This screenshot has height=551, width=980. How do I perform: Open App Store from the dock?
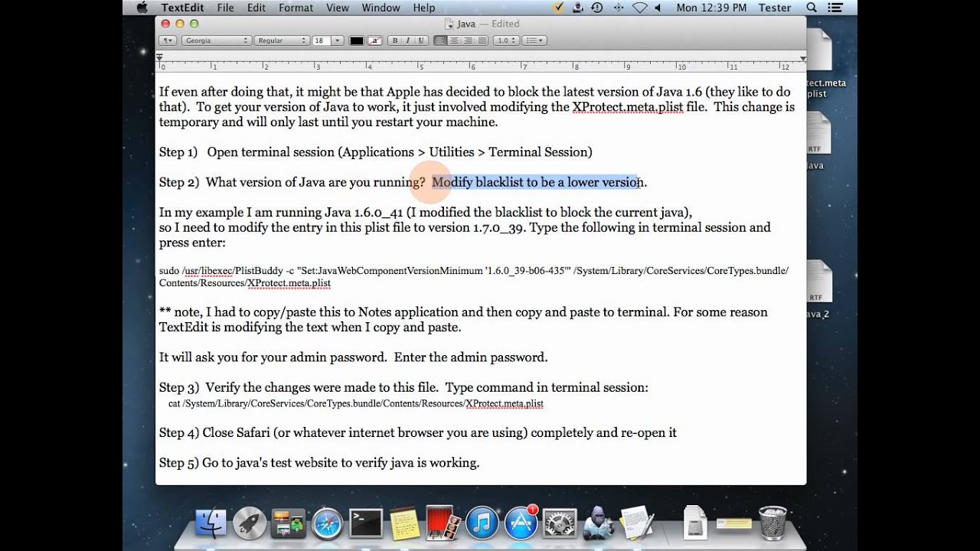[521, 523]
